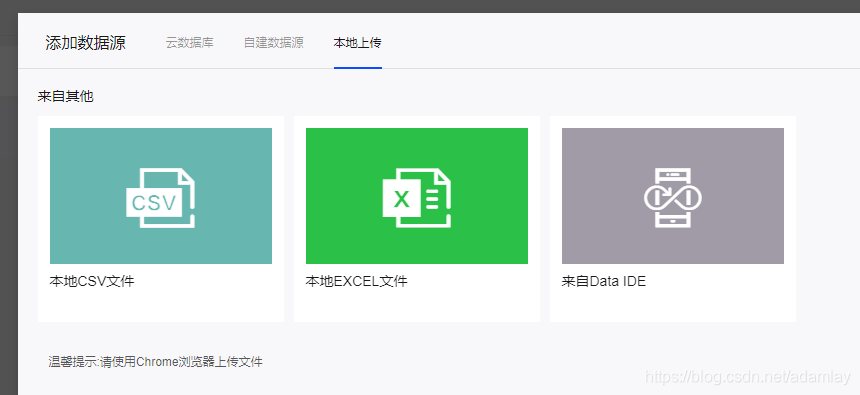Click the 添加数据源 dialog title

86,43
